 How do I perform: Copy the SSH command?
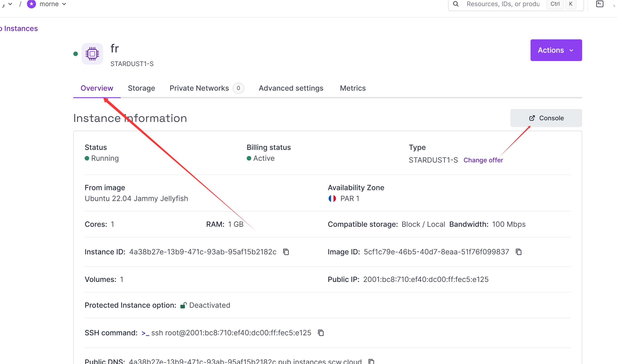pyautogui.click(x=321, y=333)
